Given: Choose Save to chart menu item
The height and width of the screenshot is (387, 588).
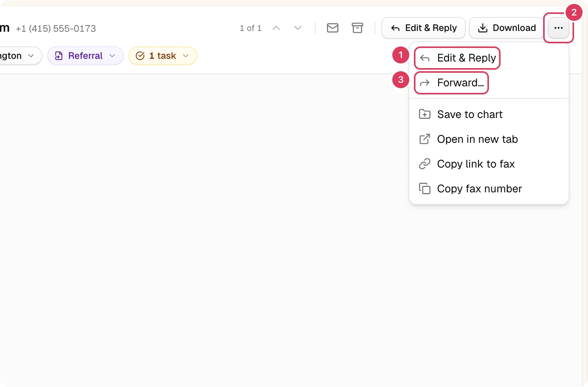Looking at the screenshot, I should 489,115.
